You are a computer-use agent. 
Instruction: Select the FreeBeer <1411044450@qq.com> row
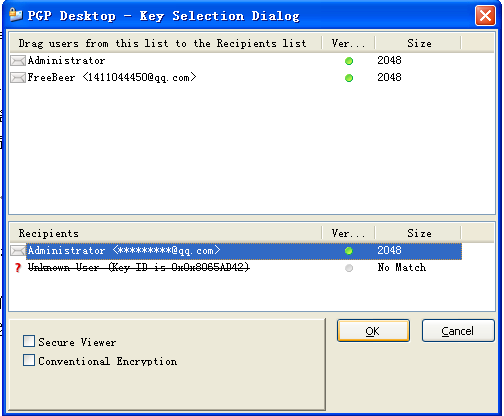click(112, 78)
